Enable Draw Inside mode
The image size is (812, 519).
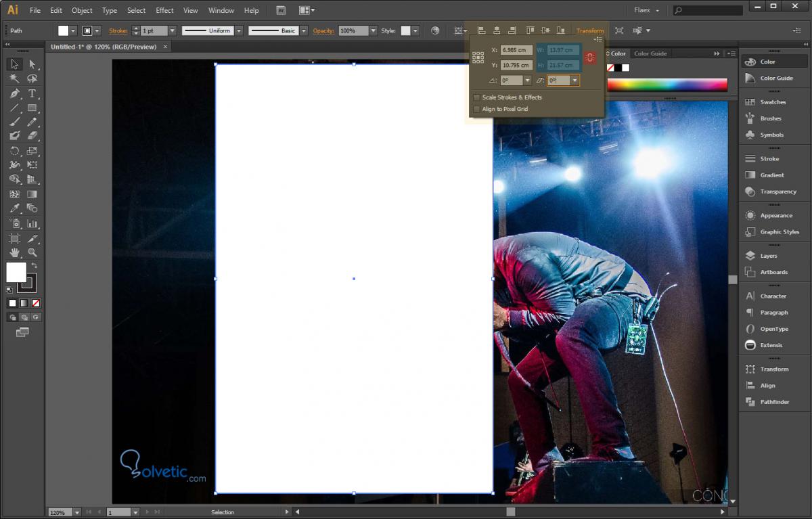coord(36,317)
